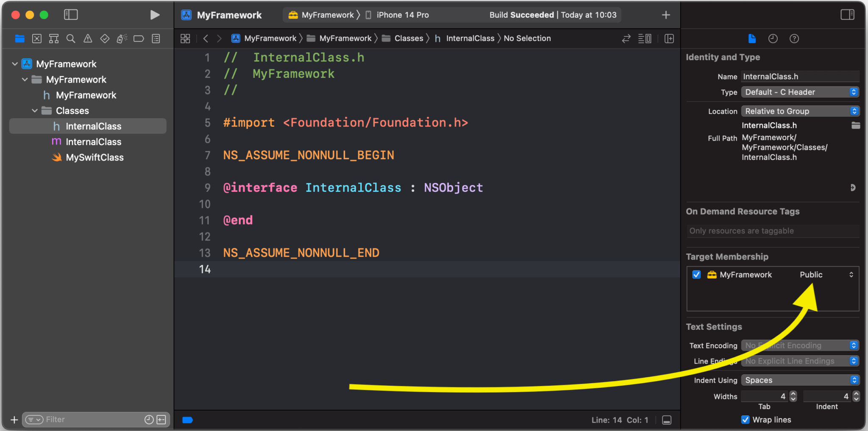Add an editor with the split editor icon
Viewport: 868px width, 431px height.
[x=670, y=39]
